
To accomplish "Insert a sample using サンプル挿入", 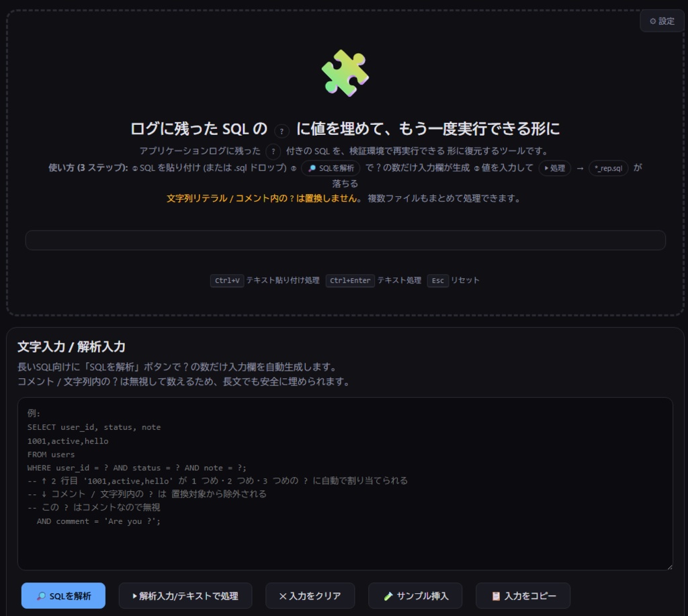I will [414, 595].
